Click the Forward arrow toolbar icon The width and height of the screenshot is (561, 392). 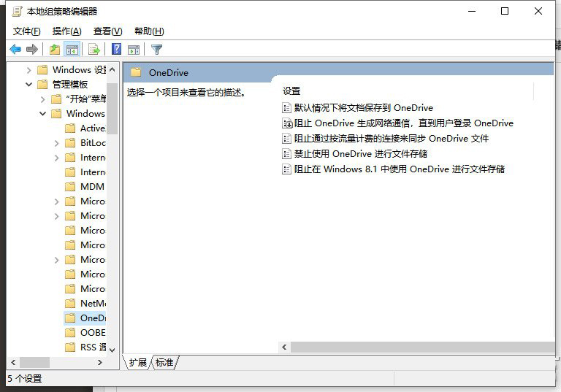point(32,49)
